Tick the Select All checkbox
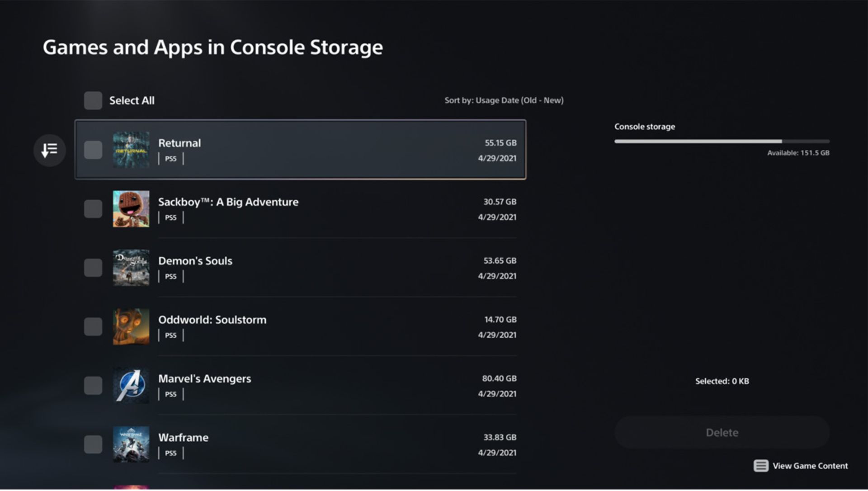Viewport: 868px width, 491px height. 93,100
